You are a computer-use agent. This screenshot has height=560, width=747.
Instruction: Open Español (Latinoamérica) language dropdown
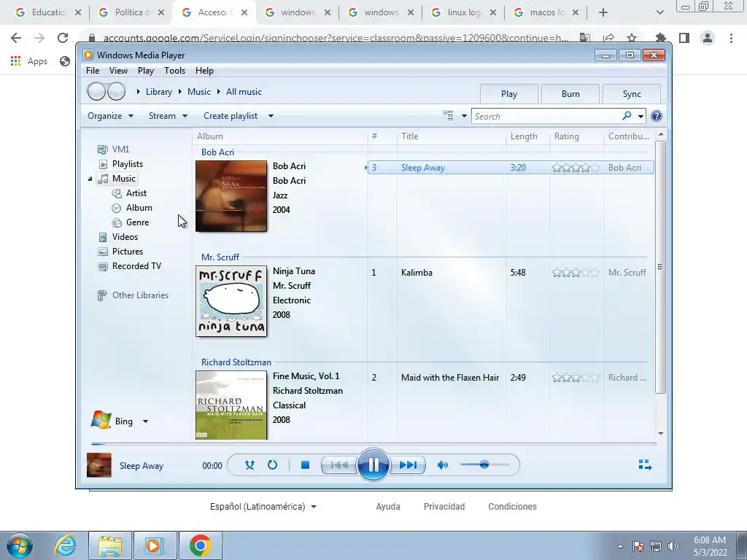(x=263, y=507)
